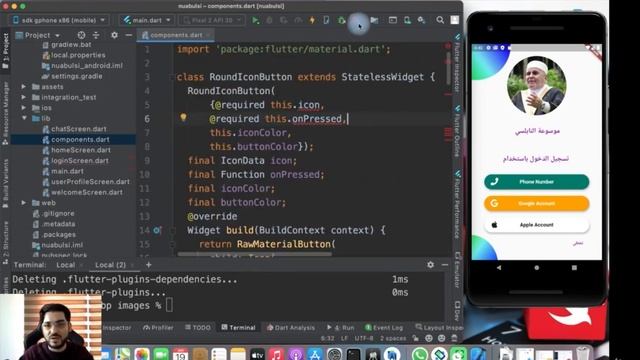The height and width of the screenshot is (360, 640).
Task: Open main.dart run configuration dropdown
Action: coord(147,20)
